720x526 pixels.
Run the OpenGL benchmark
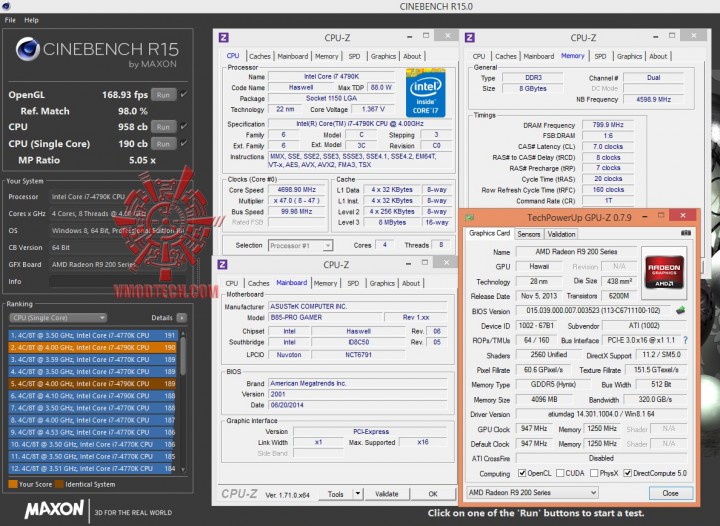(x=163, y=95)
